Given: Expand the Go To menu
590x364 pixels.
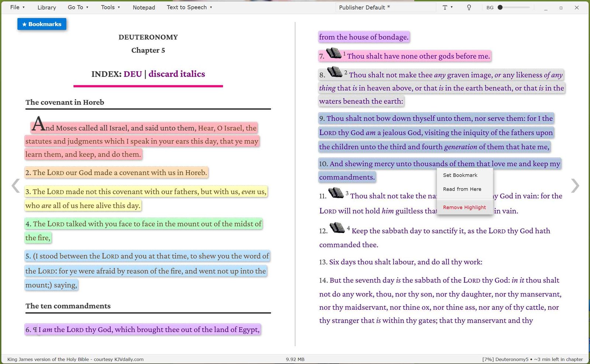Looking at the screenshot, I should coord(78,7).
